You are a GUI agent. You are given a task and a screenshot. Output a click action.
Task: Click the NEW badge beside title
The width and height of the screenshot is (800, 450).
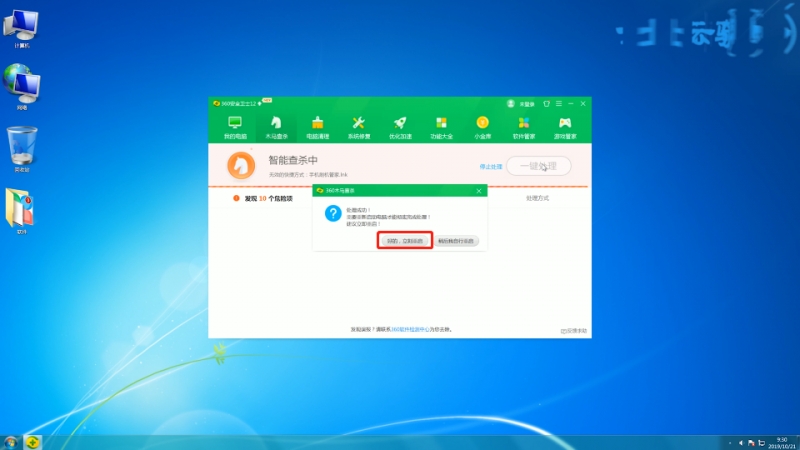267,101
